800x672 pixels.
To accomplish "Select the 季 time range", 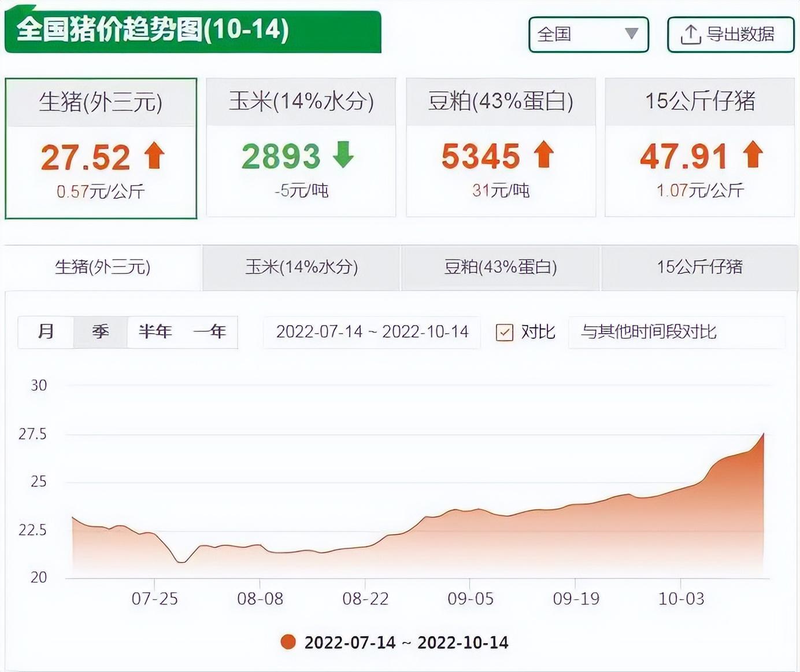I will (101, 332).
